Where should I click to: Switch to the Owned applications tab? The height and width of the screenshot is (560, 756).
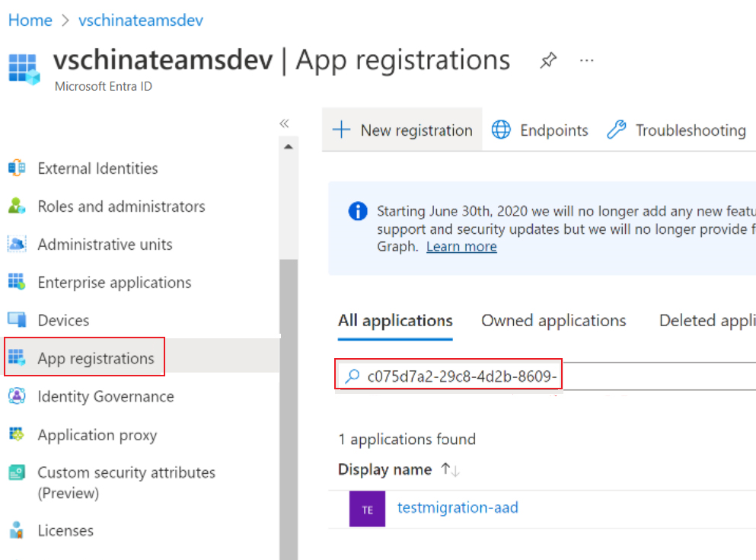553,320
